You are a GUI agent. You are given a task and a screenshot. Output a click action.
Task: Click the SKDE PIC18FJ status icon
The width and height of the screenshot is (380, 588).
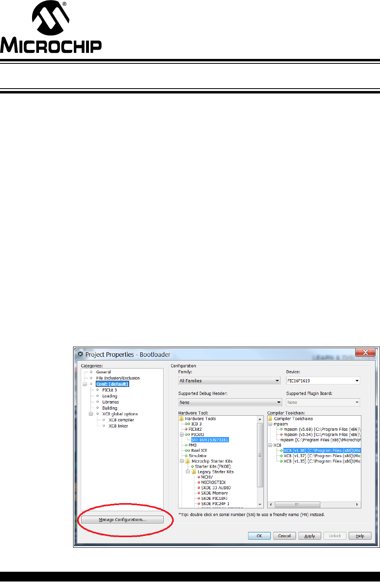click(199, 498)
